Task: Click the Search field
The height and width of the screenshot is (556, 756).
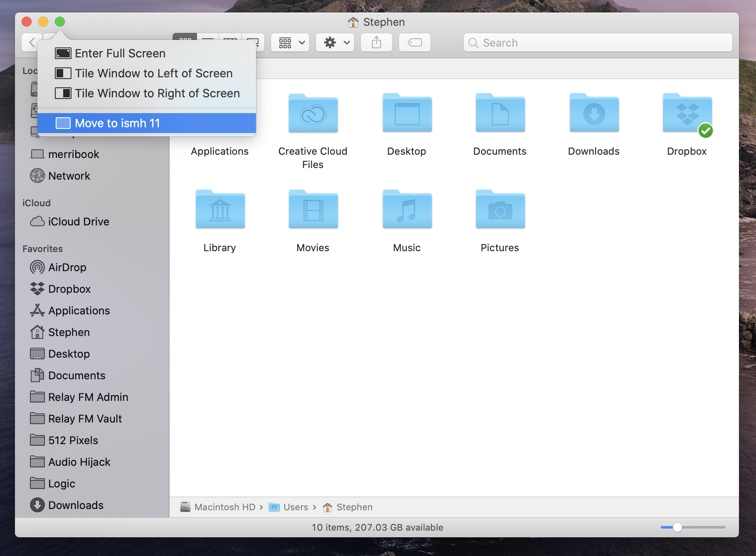Action: [598, 42]
